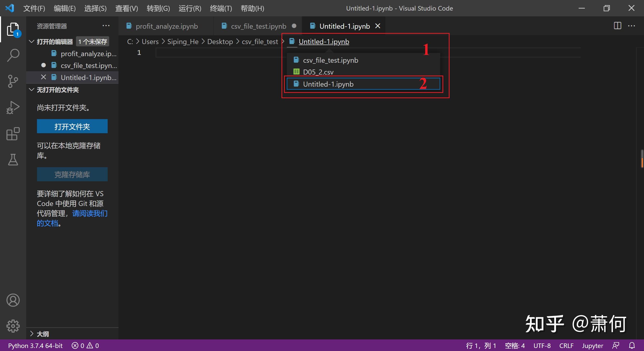
Task: Open the Manage gear settings
Action: (13, 326)
